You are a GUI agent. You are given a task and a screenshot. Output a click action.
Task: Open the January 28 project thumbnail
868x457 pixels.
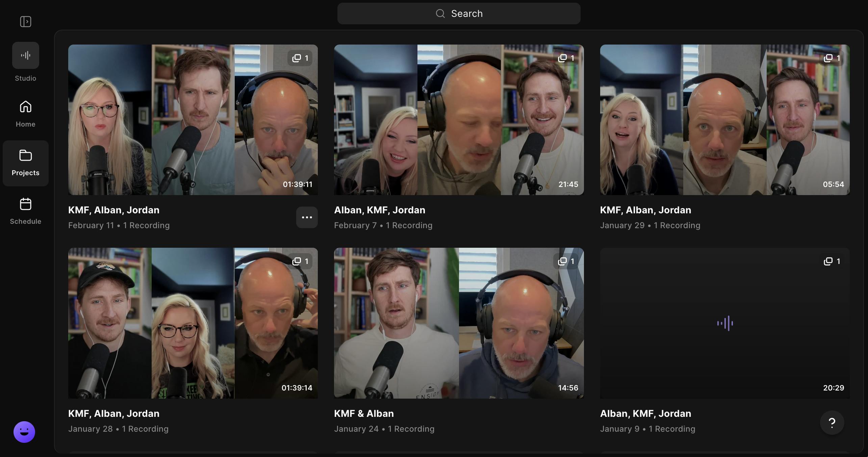tap(193, 323)
